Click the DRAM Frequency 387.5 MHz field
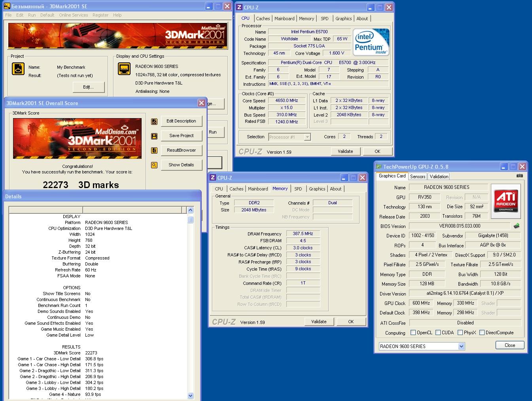Viewport: 532px width, 401px height. (303, 233)
